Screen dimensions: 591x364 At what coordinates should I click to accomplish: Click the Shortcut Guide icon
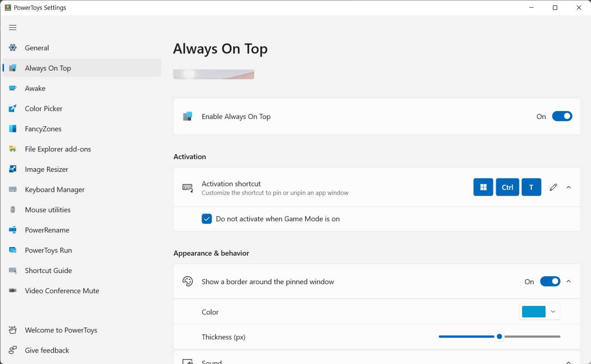(x=13, y=270)
